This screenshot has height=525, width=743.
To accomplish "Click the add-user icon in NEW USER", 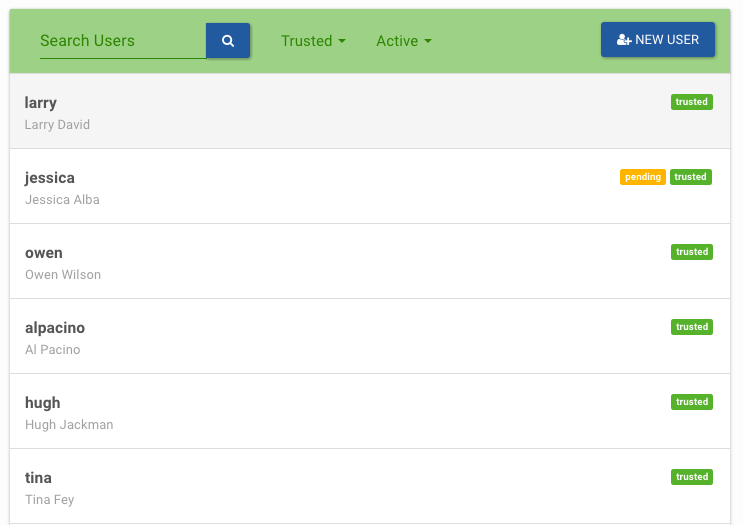I will [624, 40].
